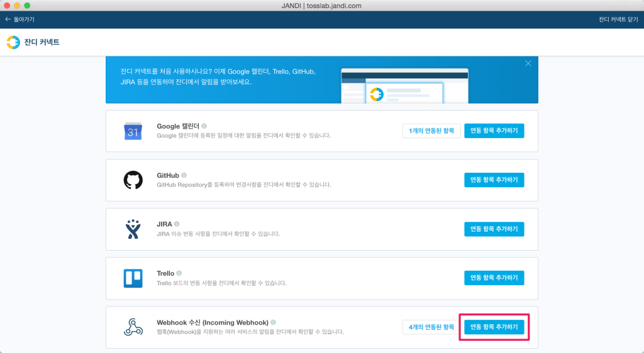The image size is (644, 353).
Task: Go back using 돌아가기 link
Action: point(20,19)
